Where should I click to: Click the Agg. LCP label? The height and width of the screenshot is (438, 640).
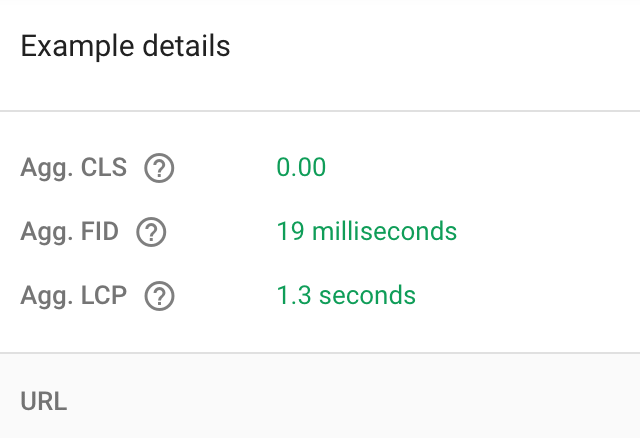(x=73, y=296)
